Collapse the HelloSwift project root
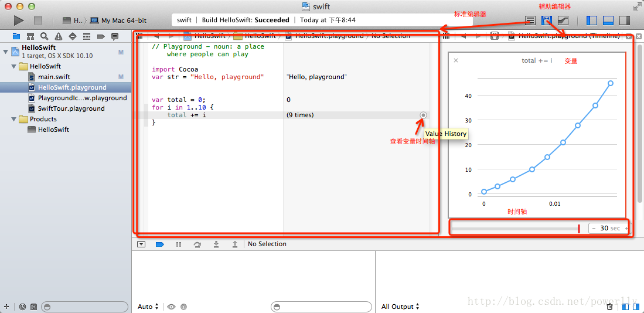The width and height of the screenshot is (644, 313). 5,52
